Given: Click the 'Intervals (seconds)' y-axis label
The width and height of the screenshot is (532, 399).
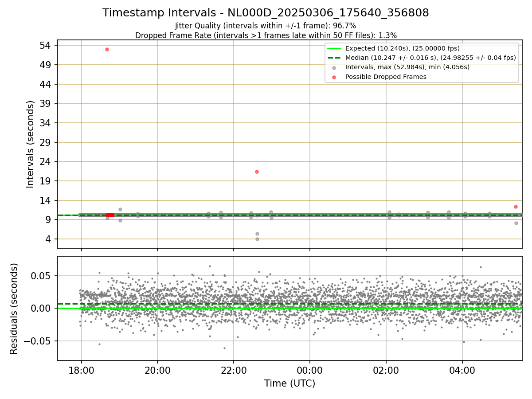Looking at the screenshot, I should click(30, 144).
